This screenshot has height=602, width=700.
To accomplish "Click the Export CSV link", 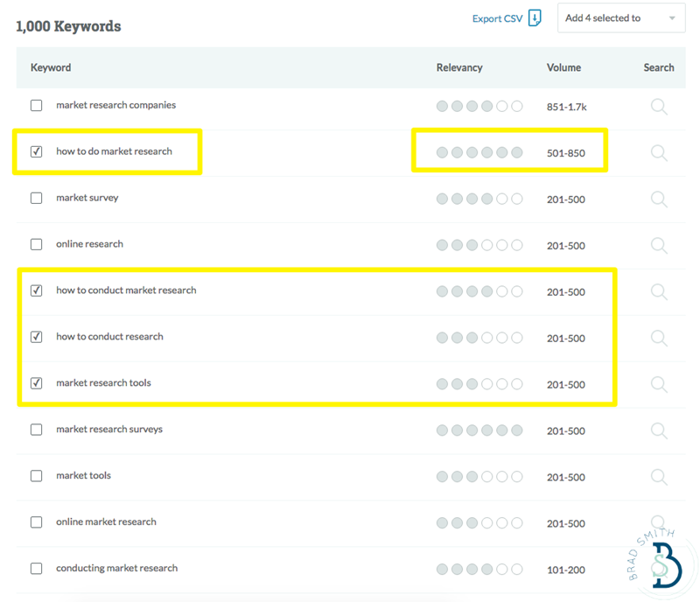I will point(497,18).
